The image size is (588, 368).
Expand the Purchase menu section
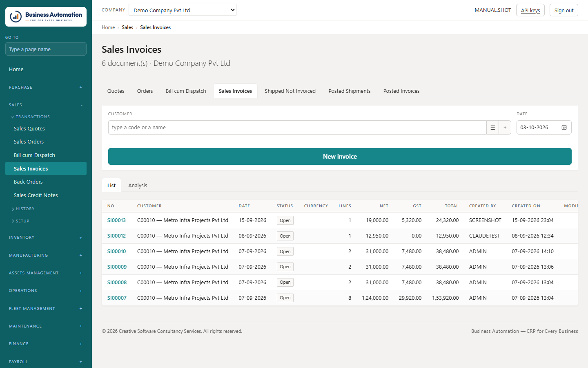tap(46, 87)
